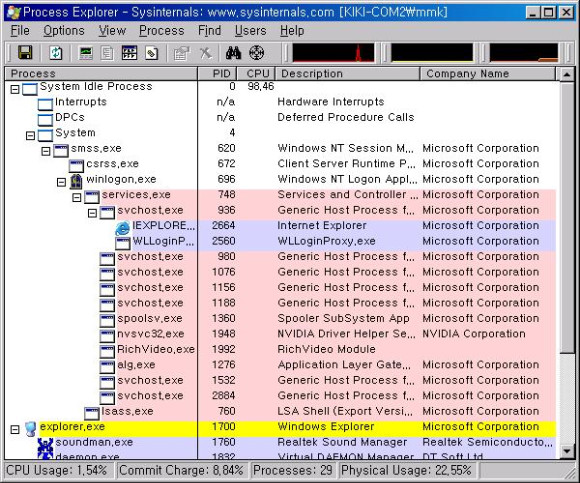The width and height of the screenshot is (580, 483).
Task: Click the Save floppy disk toolbar icon
Action: 25,53
